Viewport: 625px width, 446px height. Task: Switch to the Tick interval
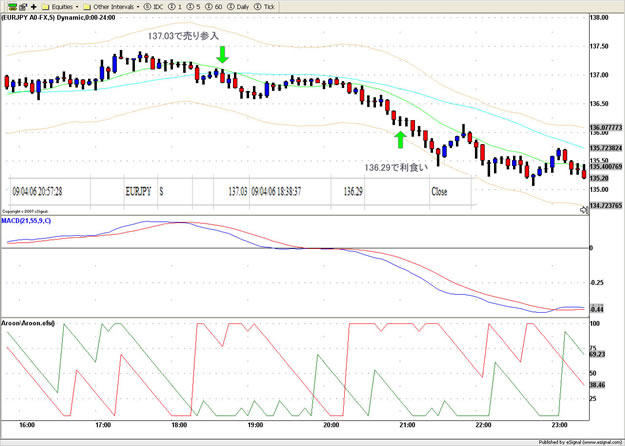coord(265,7)
